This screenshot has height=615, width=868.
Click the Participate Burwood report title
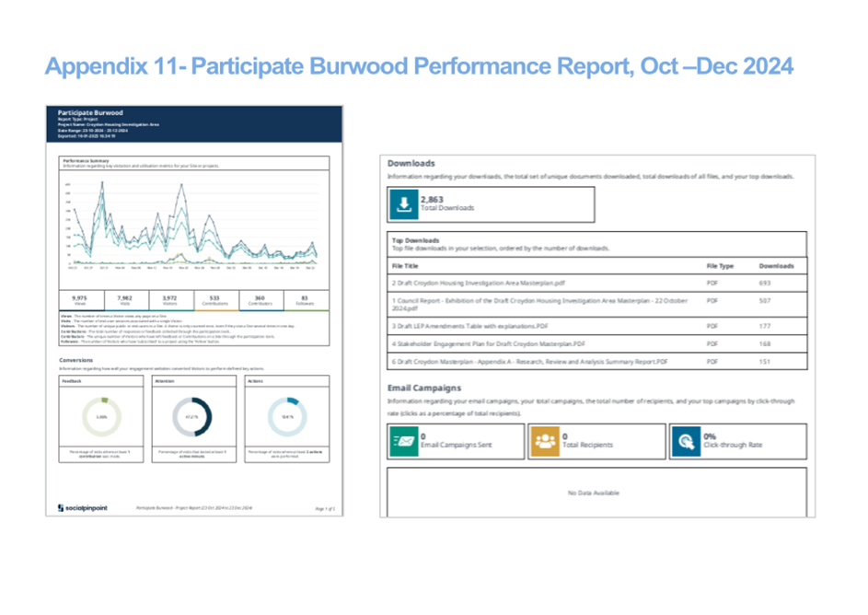click(90, 112)
